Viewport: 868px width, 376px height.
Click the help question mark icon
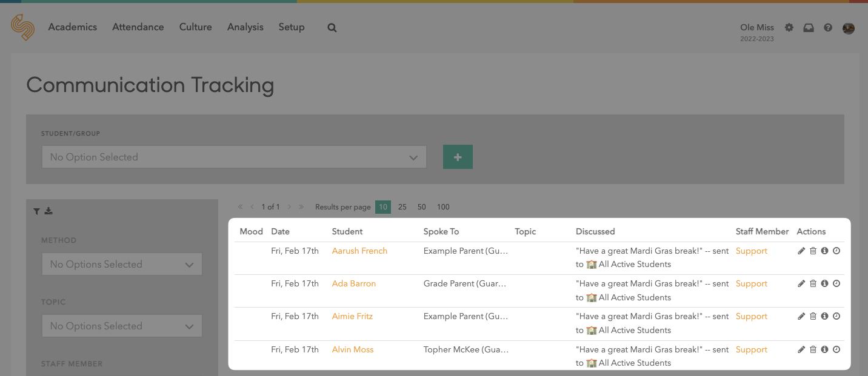pos(828,28)
